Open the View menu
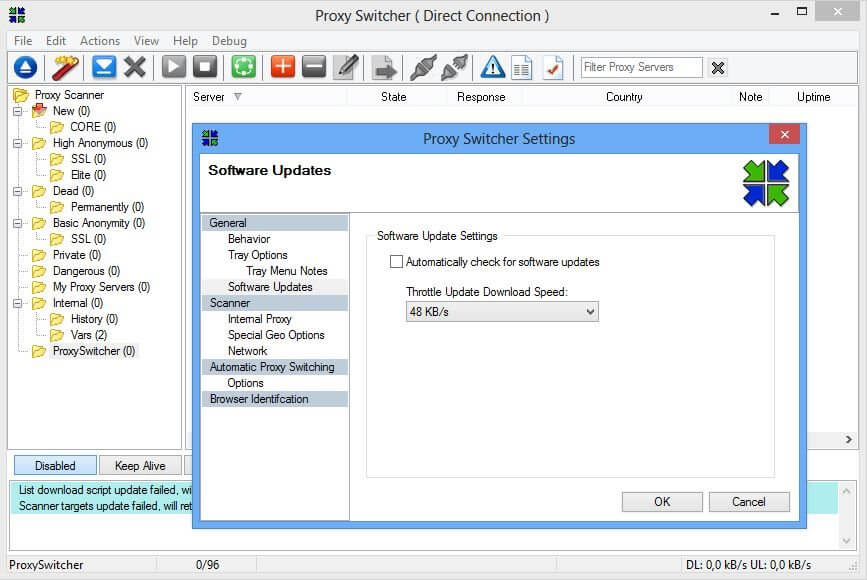Screen dimensions: 867x580 coord(146,41)
